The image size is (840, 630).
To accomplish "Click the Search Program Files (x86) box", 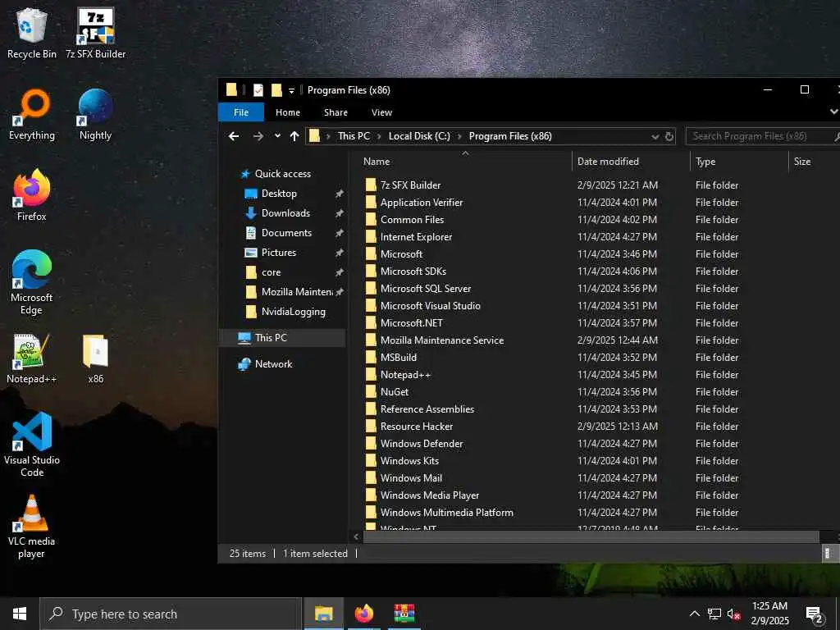I will [762, 137].
